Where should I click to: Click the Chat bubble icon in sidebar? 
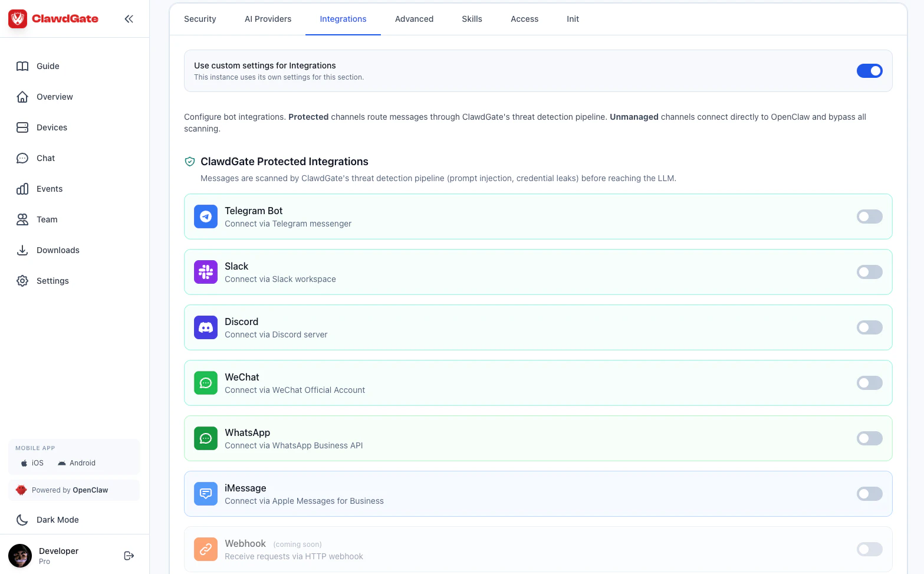[22, 158]
